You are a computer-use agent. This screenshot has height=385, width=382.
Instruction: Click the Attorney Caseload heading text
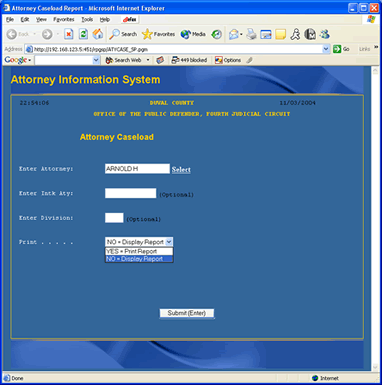117,137
